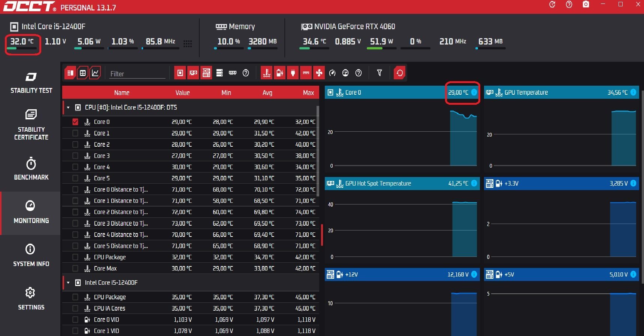The height and width of the screenshot is (336, 644).
Task: Open the Stability Certificate section
Action: point(31,125)
